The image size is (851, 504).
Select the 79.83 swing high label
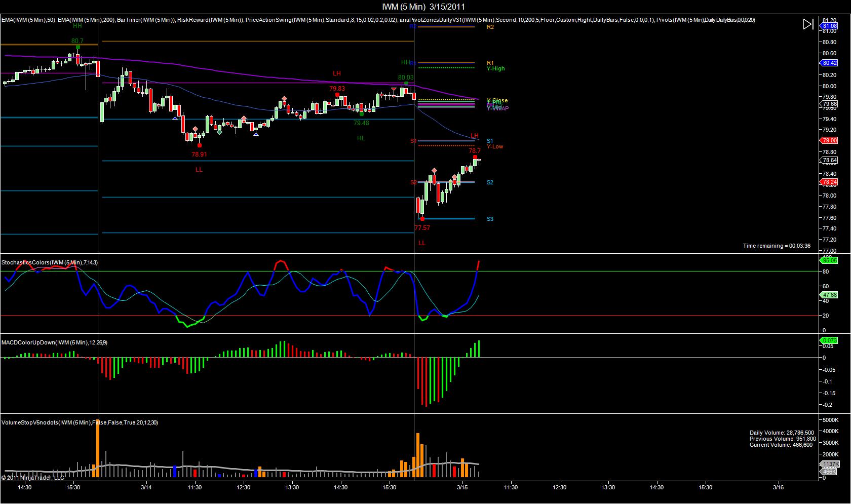[337, 89]
